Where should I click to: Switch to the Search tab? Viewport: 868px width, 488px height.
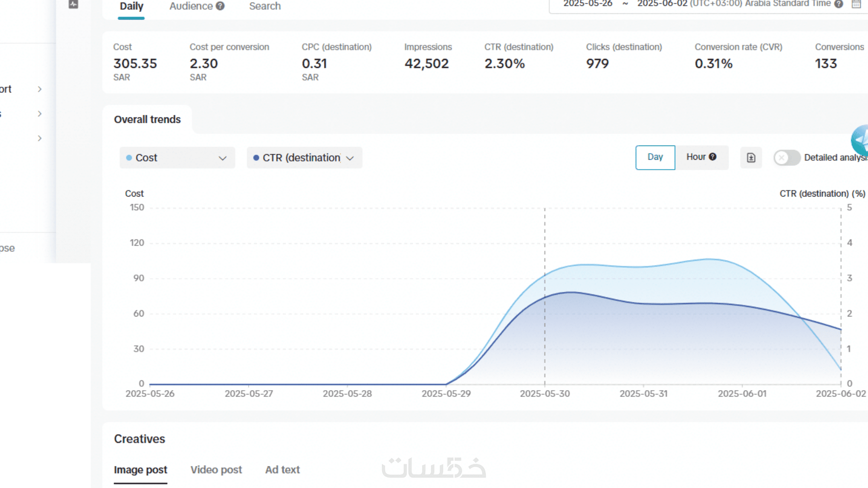click(x=264, y=6)
